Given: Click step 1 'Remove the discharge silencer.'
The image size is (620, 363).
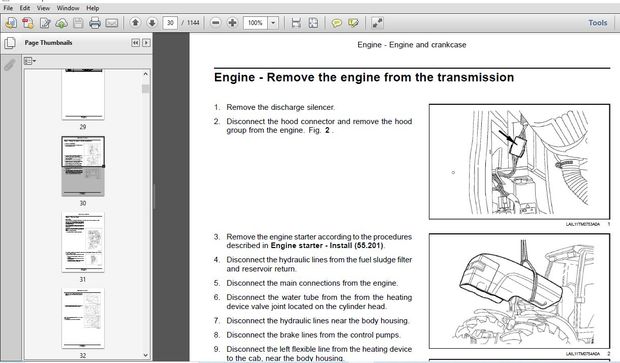Looking at the screenshot, I should point(281,107).
